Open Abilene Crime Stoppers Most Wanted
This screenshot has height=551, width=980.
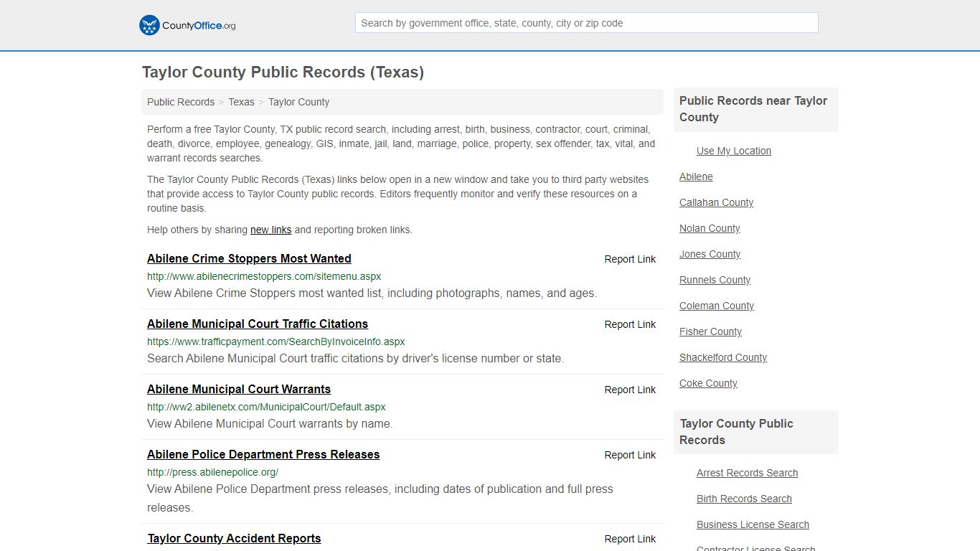(249, 258)
